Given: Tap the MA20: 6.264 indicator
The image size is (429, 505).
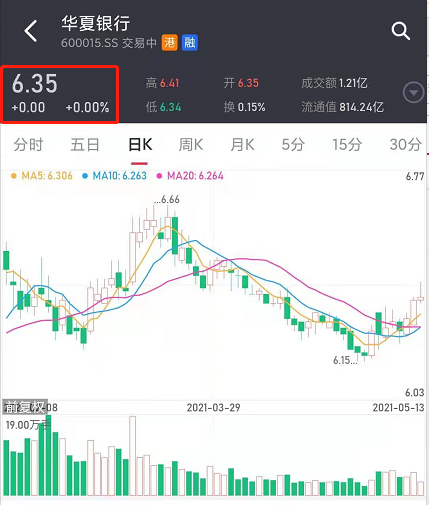Looking at the screenshot, I should coord(190,176).
